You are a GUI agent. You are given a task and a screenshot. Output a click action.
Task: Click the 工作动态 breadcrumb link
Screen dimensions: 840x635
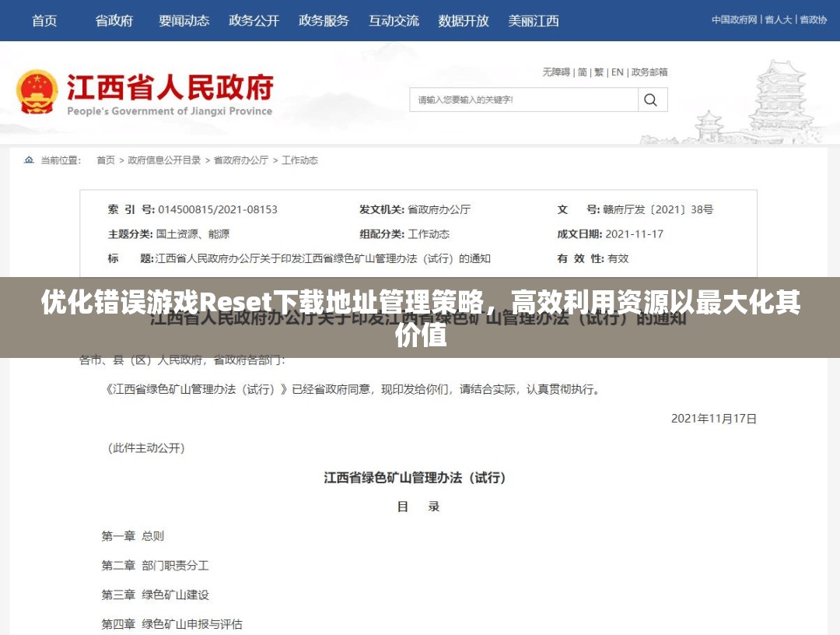(x=299, y=160)
